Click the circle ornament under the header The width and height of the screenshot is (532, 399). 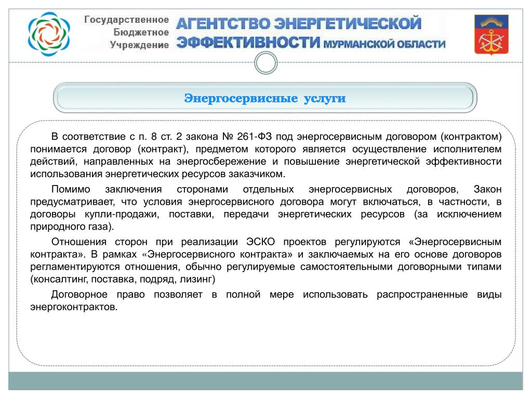[265, 63]
